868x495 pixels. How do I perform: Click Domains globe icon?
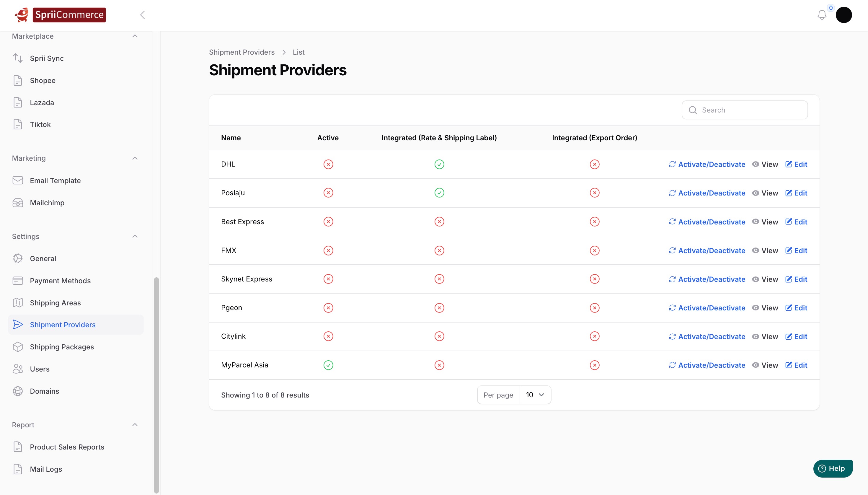pyautogui.click(x=18, y=391)
